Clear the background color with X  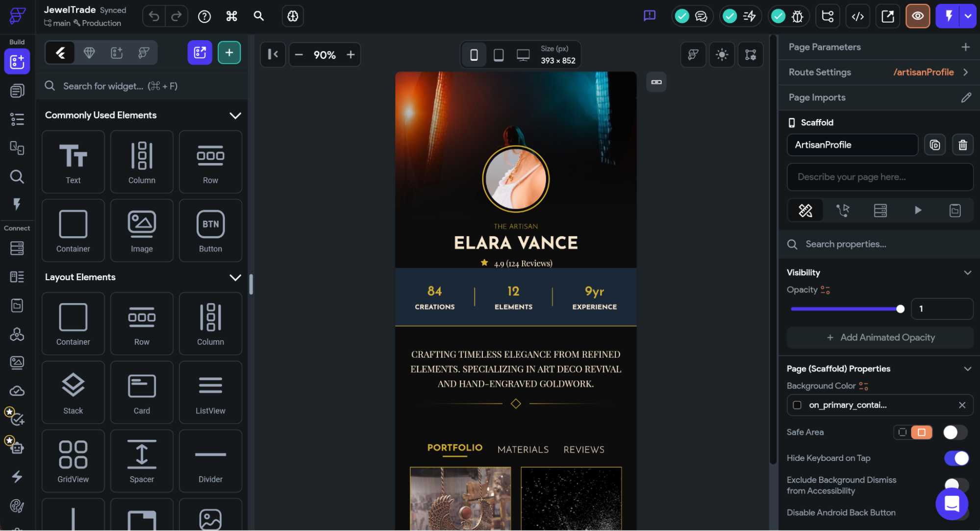[x=962, y=405]
